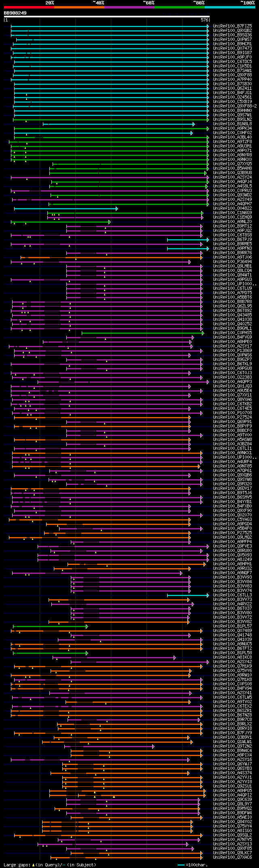
Task: Open the UniRef100_C0HF02 entry
Action: (x=232, y=133)
